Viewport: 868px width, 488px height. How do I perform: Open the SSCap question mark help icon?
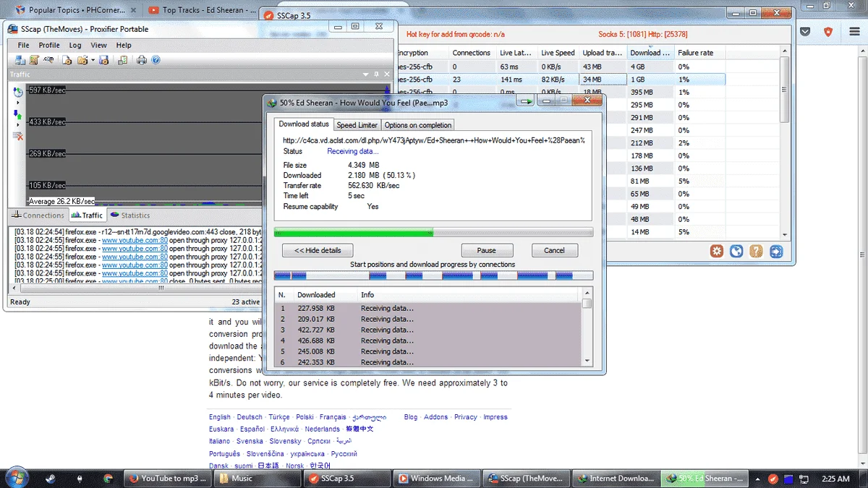756,252
